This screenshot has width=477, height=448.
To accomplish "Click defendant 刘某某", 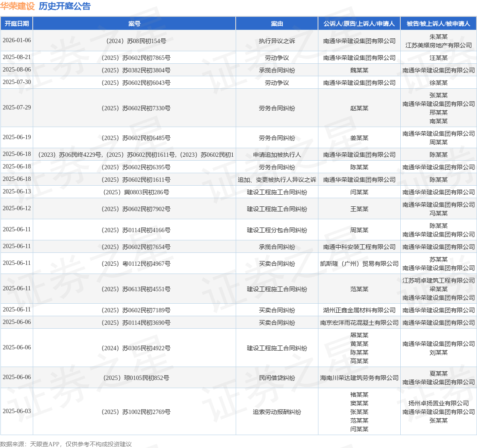I will (x=438, y=352).
